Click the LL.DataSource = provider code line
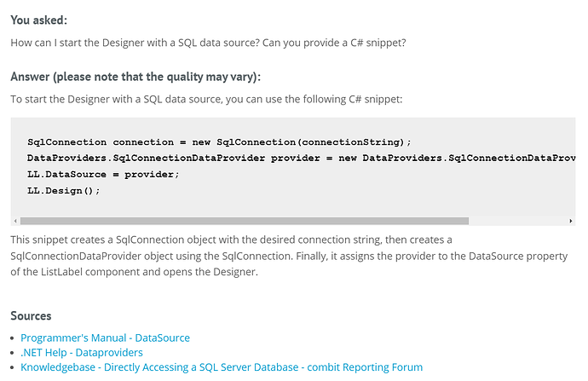Image resolution: width=588 pixels, height=381 pixels. [x=103, y=175]
